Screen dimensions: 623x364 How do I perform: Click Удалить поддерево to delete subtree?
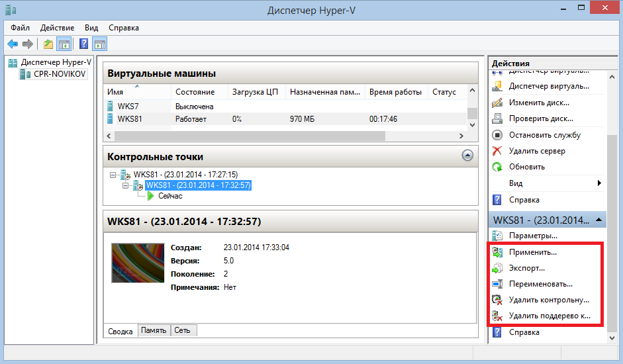[549, 316]
